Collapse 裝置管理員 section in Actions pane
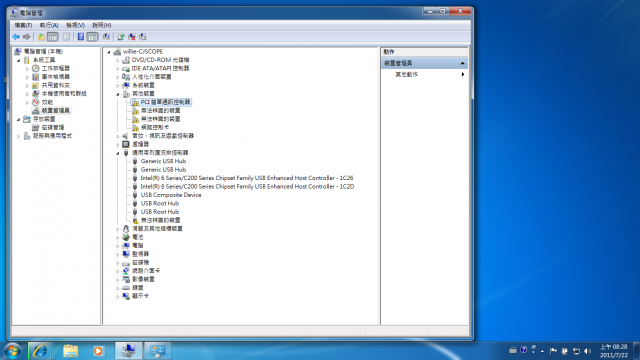This screenshot has height=360, width=640. click(x=462, y=63)
